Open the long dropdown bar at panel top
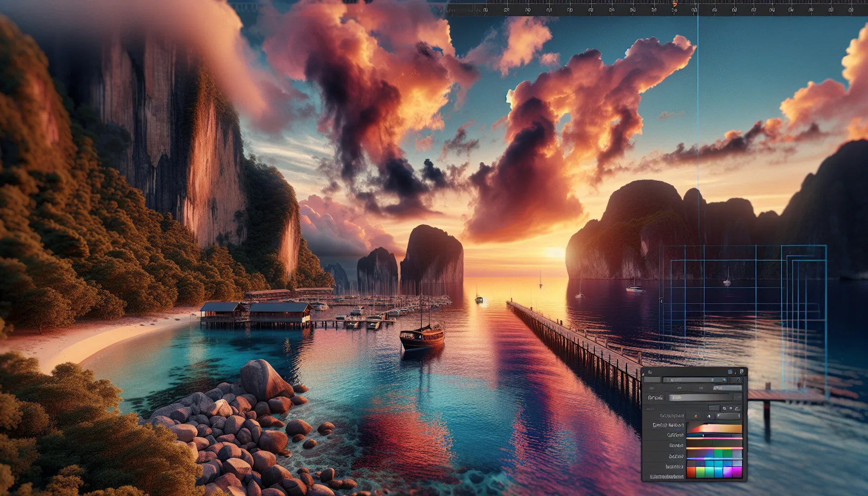 point(695,380)
